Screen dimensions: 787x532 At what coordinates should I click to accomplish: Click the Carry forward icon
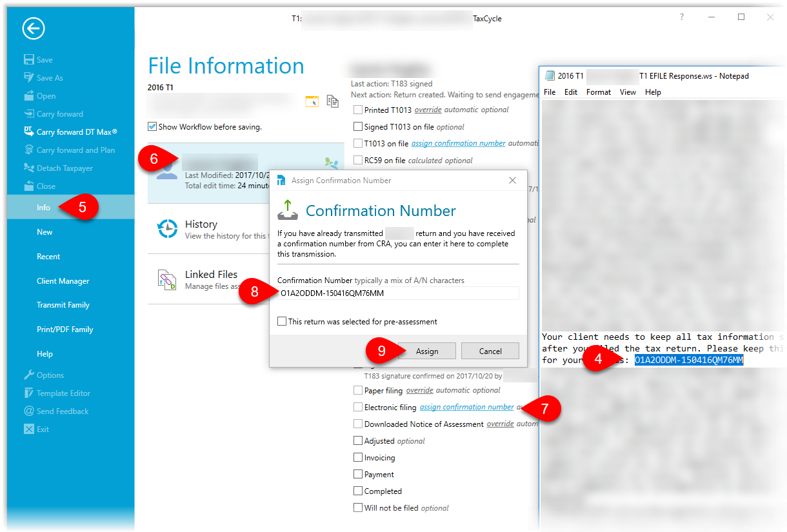(x=28, y=113)
